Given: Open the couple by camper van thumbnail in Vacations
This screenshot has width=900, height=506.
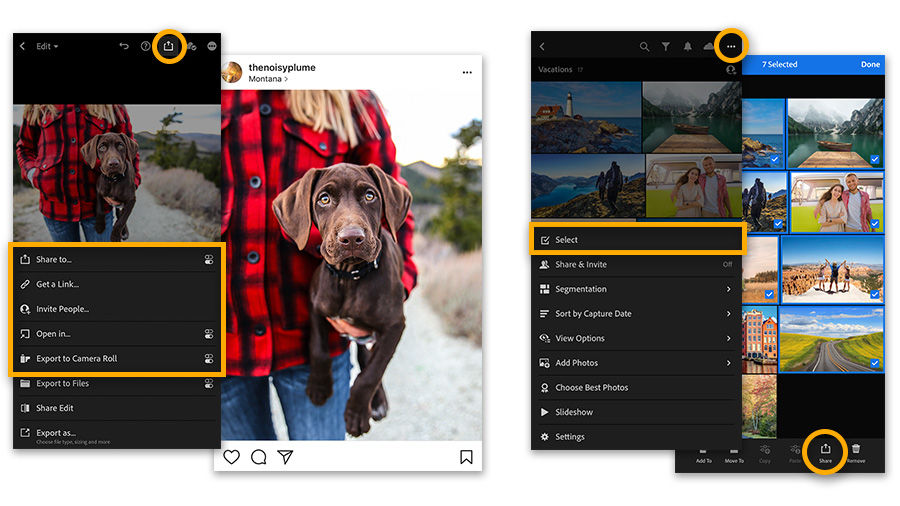Looking at the screenshot, I should pyautogui.click(x=693, y=186).
